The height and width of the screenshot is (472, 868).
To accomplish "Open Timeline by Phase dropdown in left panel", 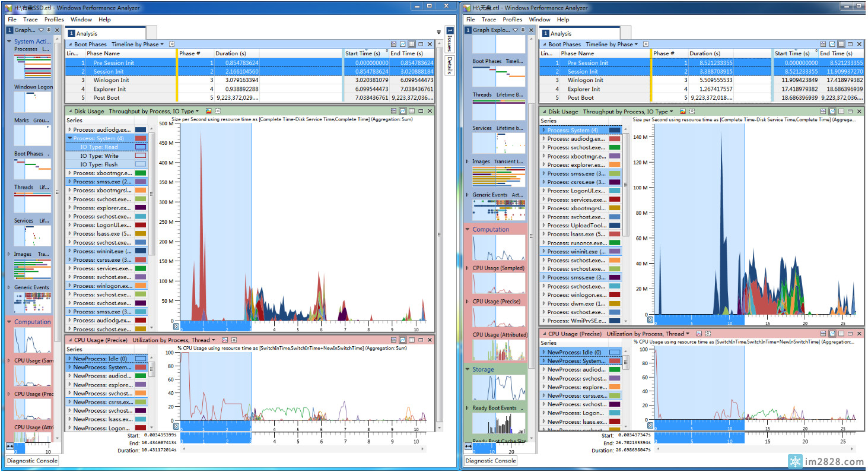I will click(137, 45).
